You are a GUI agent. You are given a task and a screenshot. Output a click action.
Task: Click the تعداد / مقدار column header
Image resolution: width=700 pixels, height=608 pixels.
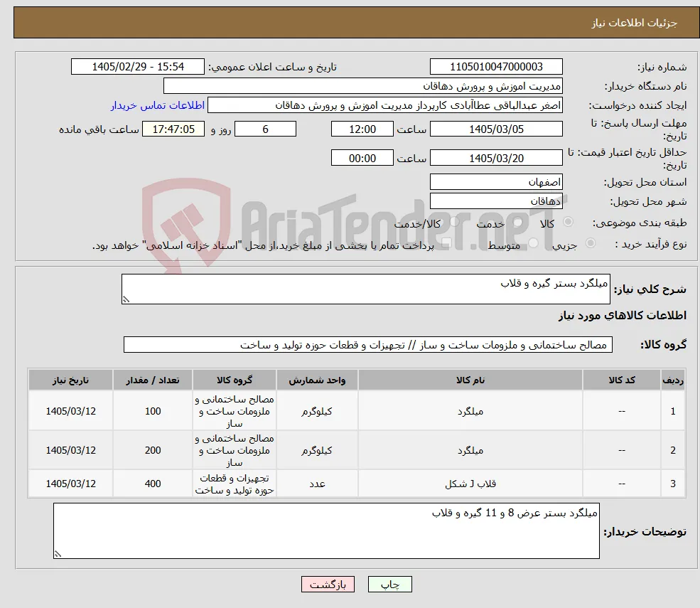point(153,380)
